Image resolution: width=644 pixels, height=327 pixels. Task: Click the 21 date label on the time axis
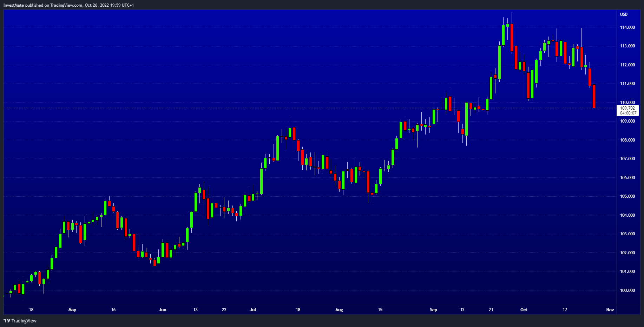coord(491,310)
